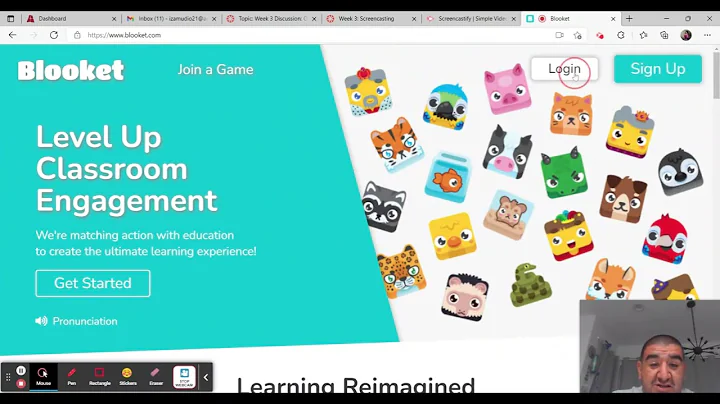Viewport: 720px width, 404px height.
Task: Click the green dragon Blook
Action: click(x=564, y=173)
